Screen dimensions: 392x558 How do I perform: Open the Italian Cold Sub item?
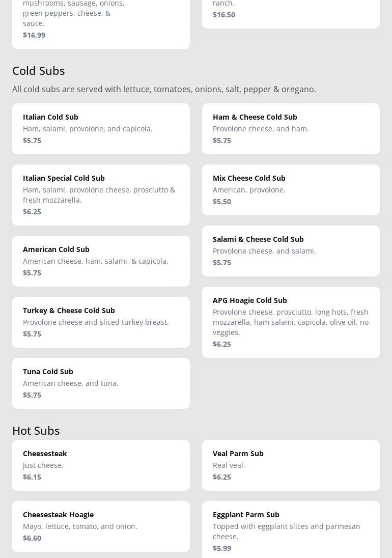(x=101, y=128)
